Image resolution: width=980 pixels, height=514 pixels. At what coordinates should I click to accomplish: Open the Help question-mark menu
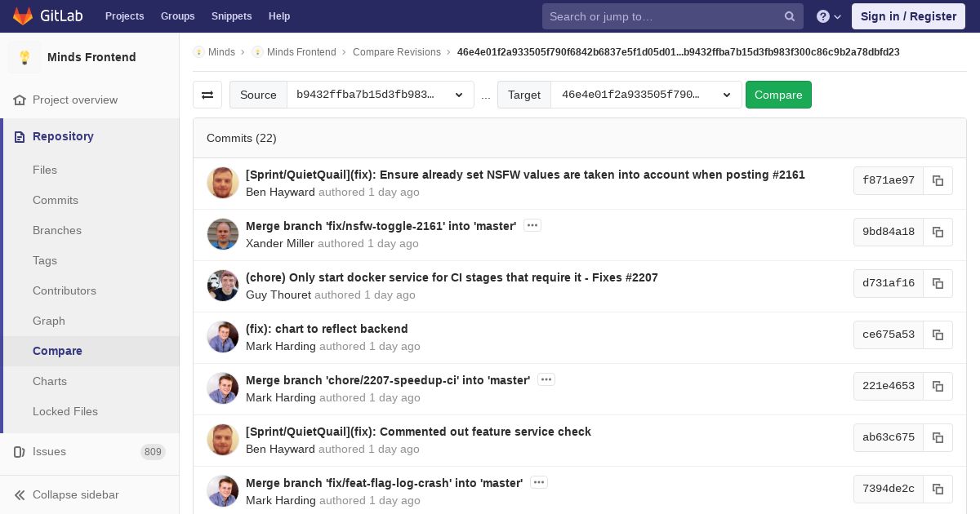[829, 16]
